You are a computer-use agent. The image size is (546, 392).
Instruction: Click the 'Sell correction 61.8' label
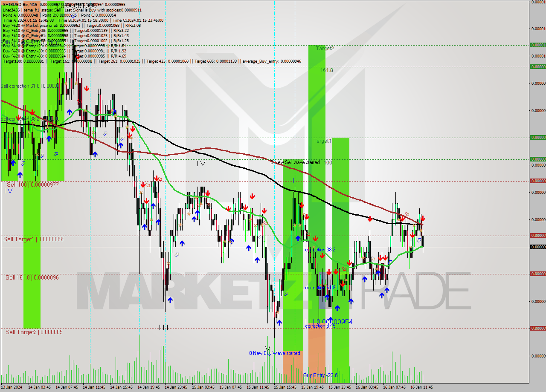[x=30, y=86]
